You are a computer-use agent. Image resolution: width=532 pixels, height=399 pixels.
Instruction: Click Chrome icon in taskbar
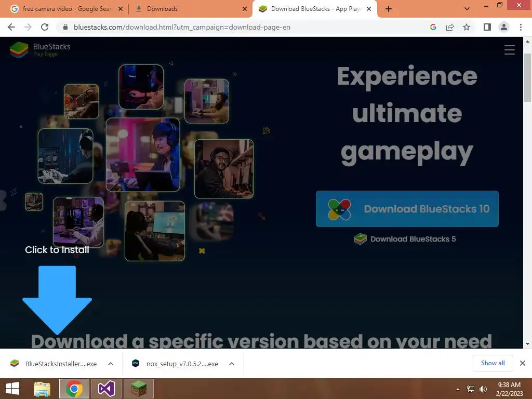(74, 389)
